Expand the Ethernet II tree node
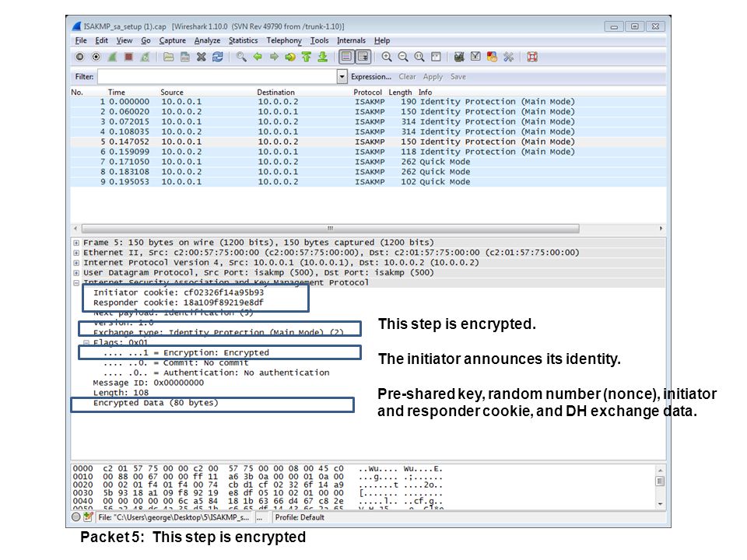This screenshot has width=747, height=560. [x=76, y=253]
